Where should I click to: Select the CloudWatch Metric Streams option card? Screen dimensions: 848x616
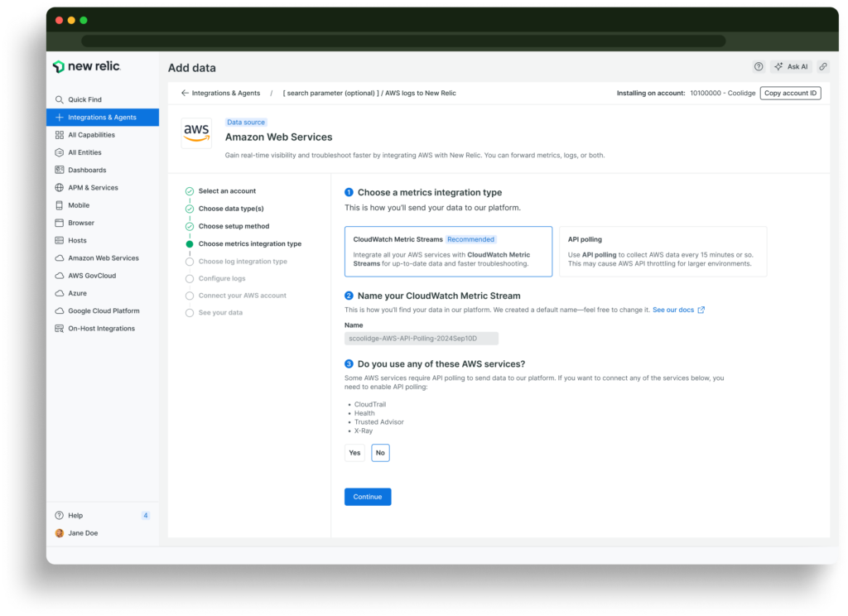point(448,252)
